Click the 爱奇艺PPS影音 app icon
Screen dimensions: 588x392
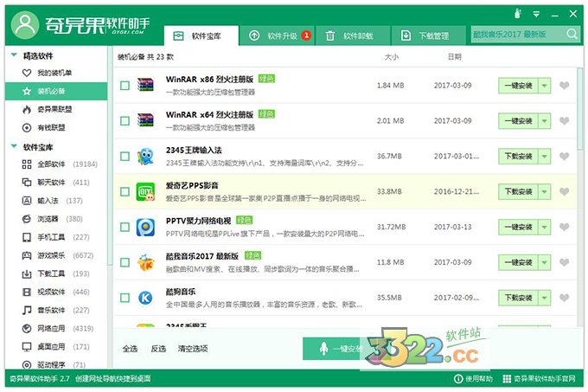click(145, 191)
